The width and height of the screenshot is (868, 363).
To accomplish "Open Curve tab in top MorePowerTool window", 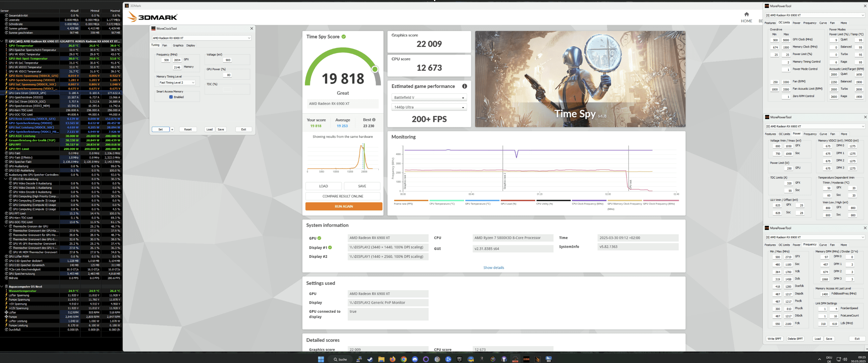I will click(823, 23).
